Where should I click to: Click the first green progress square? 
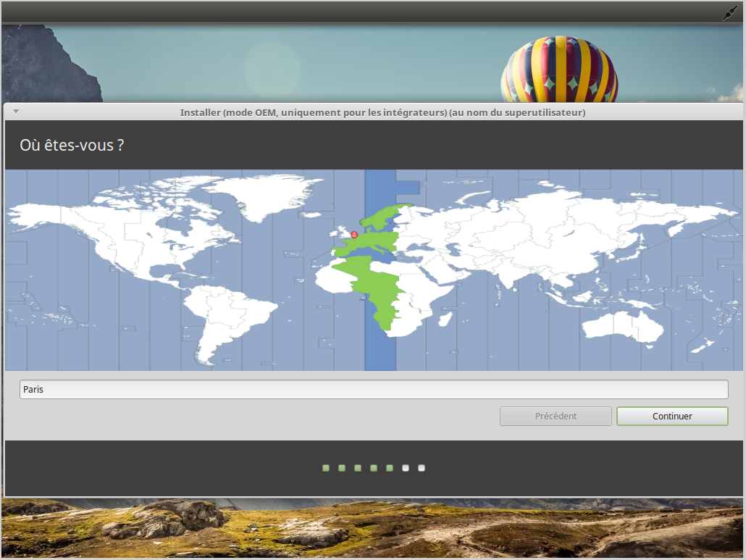[x=326, y=468]
